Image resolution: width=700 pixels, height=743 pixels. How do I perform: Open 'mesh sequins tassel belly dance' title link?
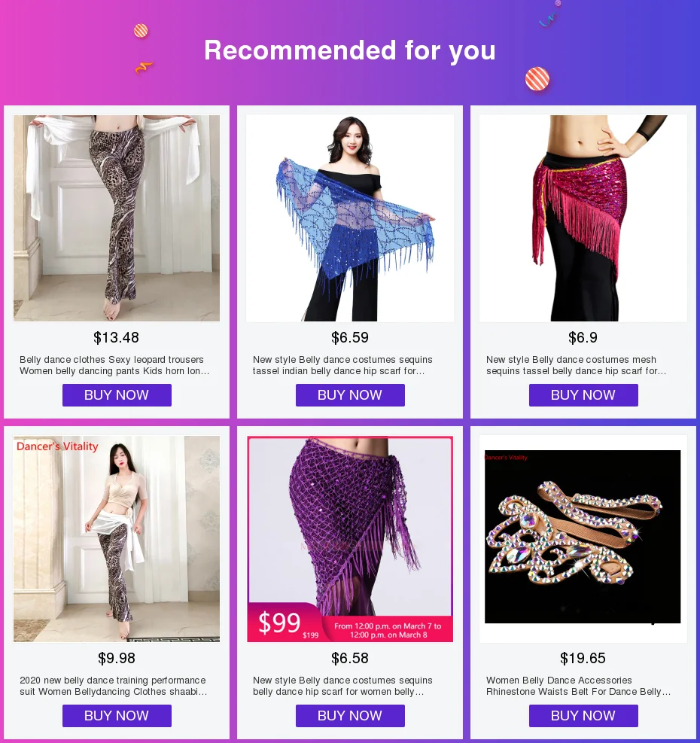point(577,365)
